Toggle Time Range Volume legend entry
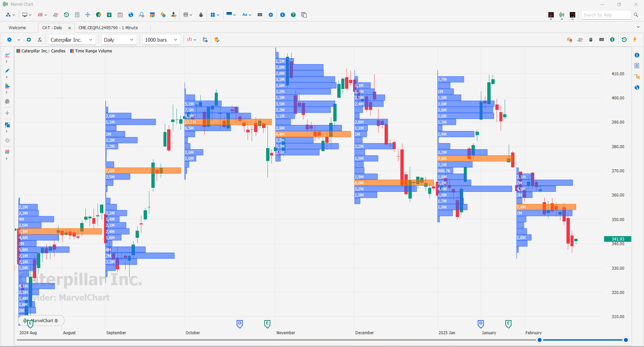This screenshot has width=644, height=347. point(91,51)
